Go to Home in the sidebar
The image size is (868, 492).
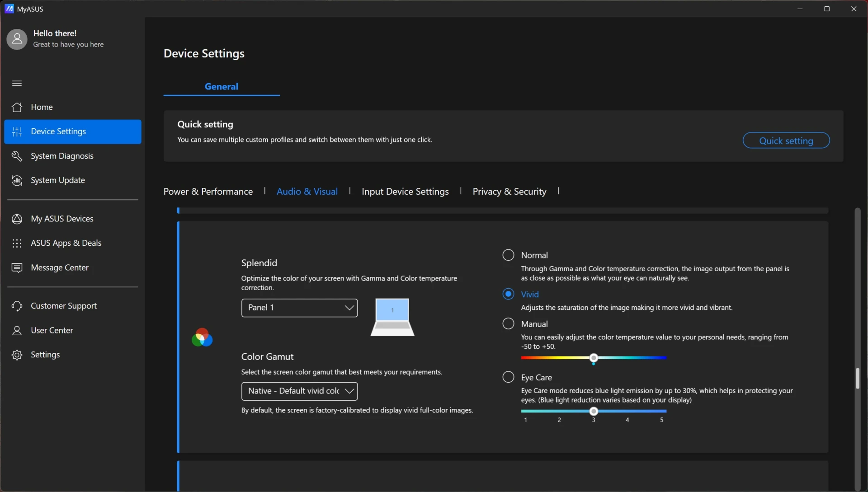pyautogui.click(x=73, y=107)
